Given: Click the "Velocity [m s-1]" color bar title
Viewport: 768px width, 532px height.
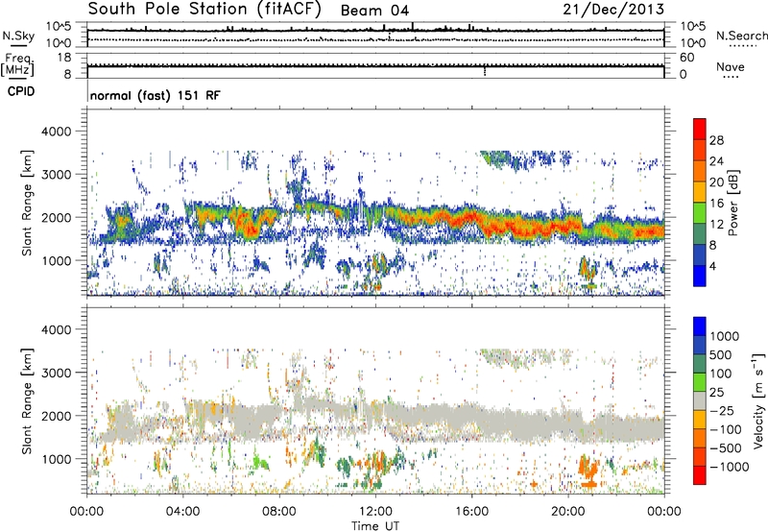Looking at the screenshot, I should (758, 400).
